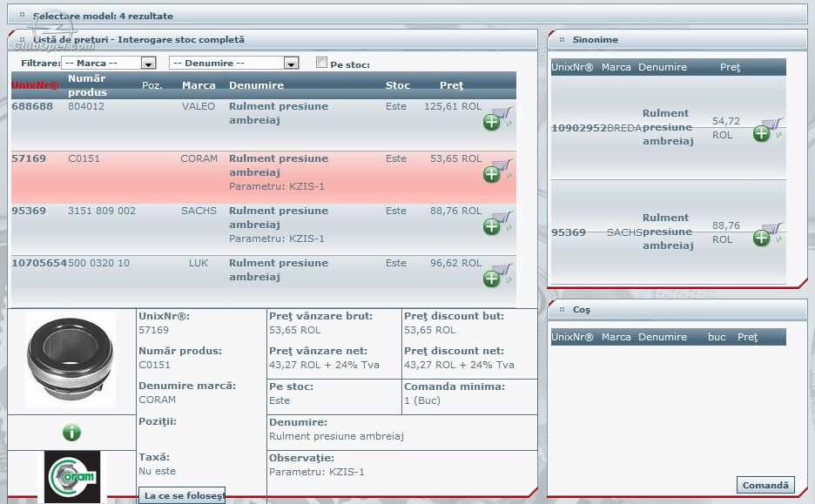815x504 pixels.
Task: Sort price list by Stoc column
Action: 398,85
